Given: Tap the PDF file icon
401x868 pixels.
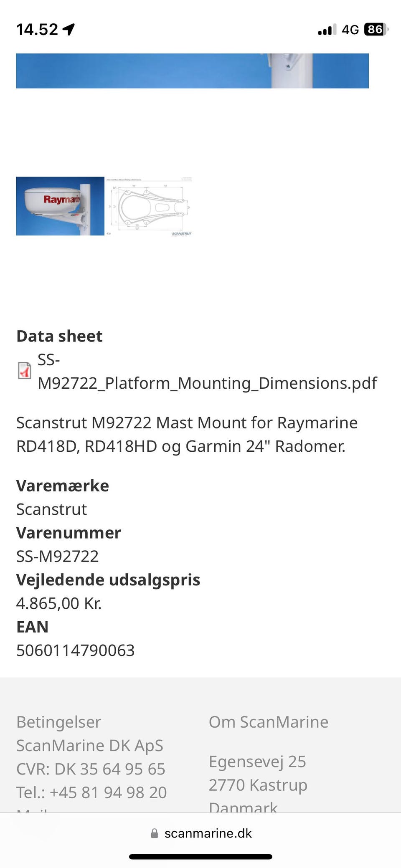Looking at the screenshot, I should coord(24,370).
